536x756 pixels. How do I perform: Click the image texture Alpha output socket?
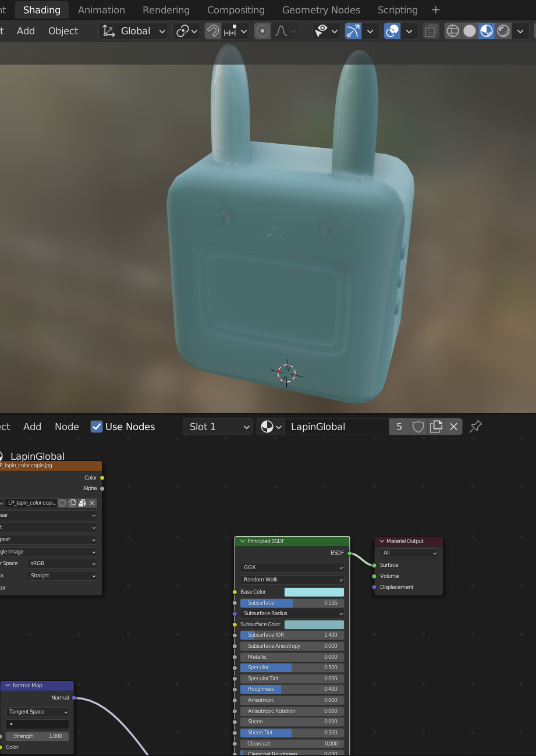102,488
